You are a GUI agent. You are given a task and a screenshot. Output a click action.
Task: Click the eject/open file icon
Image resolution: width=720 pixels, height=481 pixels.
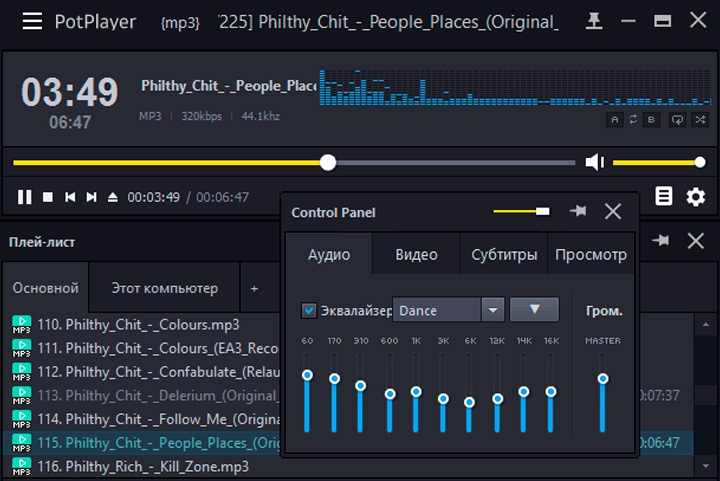113,197
